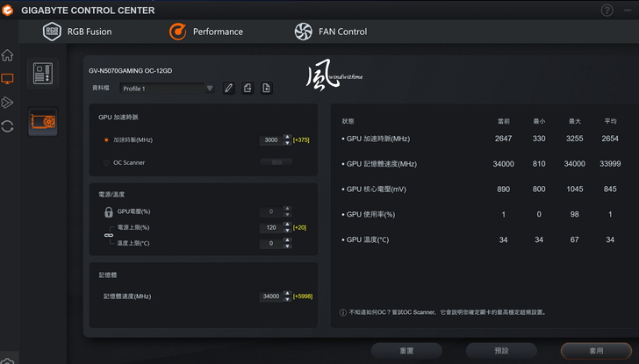Expand the Profile 1 dropdown
This screenshot has height=364, width=639.
coord(209,89)
